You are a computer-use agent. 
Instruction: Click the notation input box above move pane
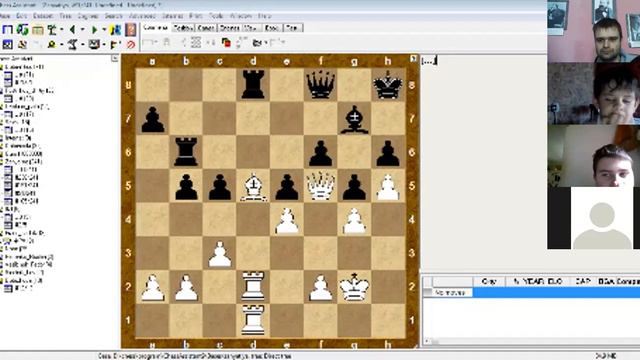pyautogui.click(x=429, y=61)
